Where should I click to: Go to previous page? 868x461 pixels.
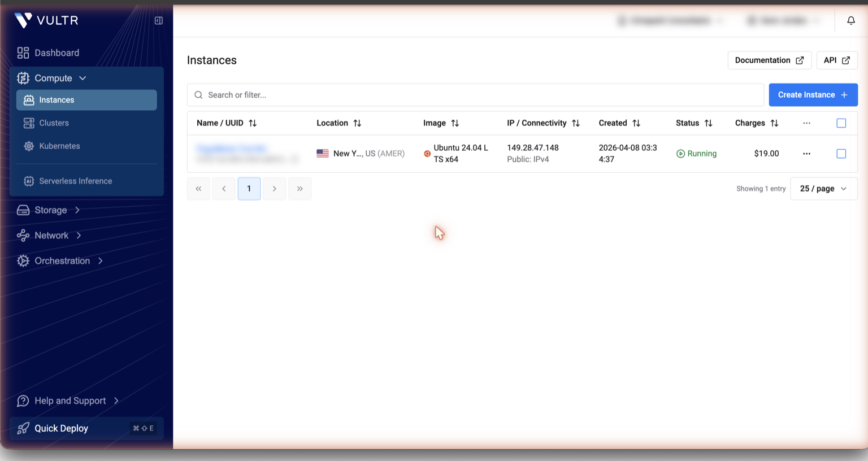[224, 189]
